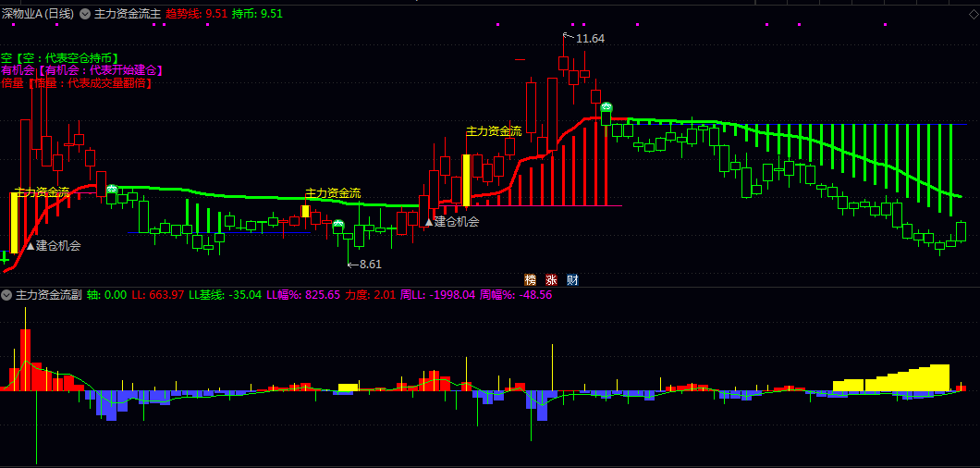Click the 周幅%: -48.56 reading
Viewport: 980px width, 468px height.
[x=516, y=295]
